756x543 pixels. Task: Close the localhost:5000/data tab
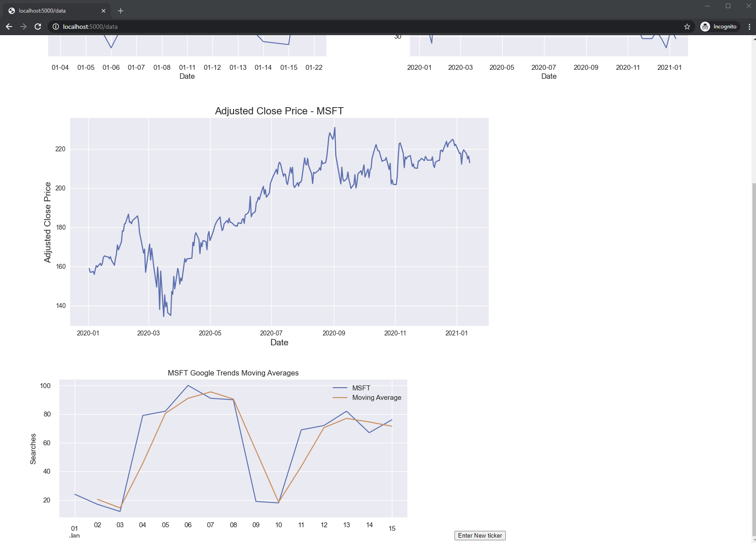point(103,11)
